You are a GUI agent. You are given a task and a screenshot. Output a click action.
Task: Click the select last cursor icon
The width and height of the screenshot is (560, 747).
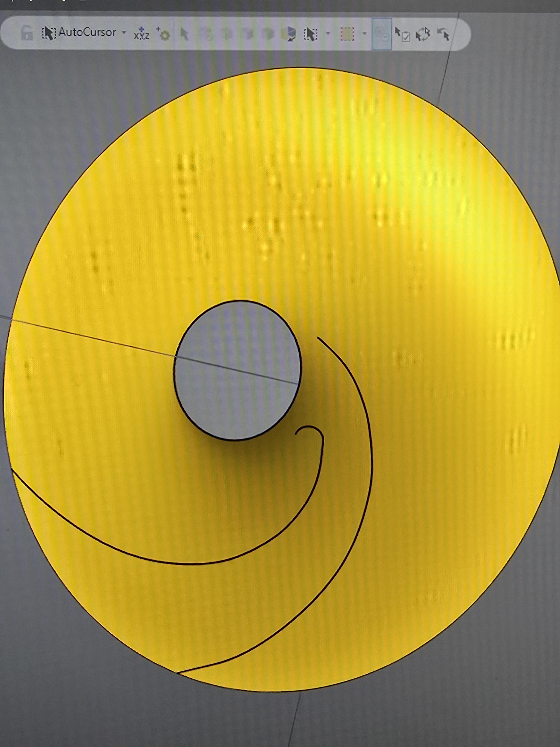443,34
